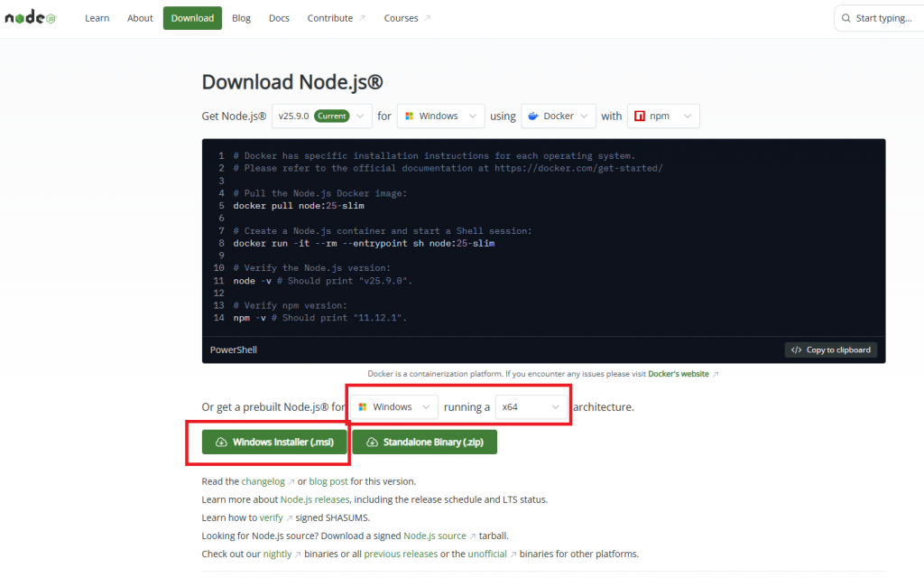The width and height of the screenshot is (924, 578).
Task: Select the Download nav tab
Action: pyautogui.click(x=192, y=18)
